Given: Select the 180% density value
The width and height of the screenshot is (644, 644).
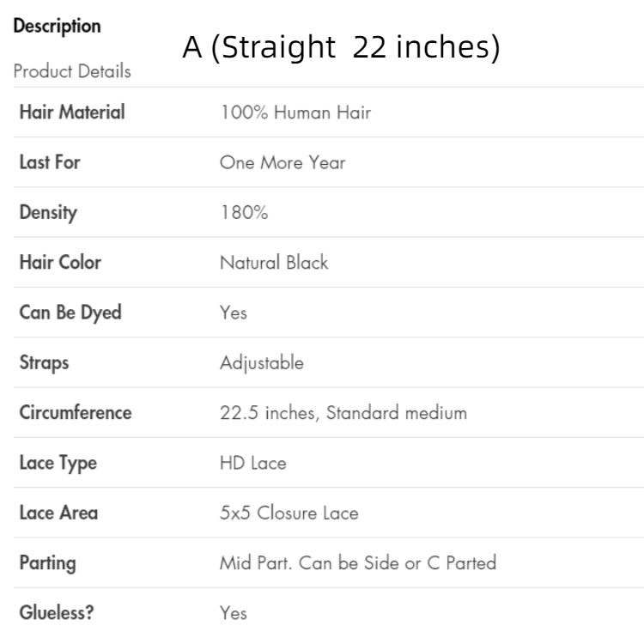Looking at the screenshot, I should point(244,212).
